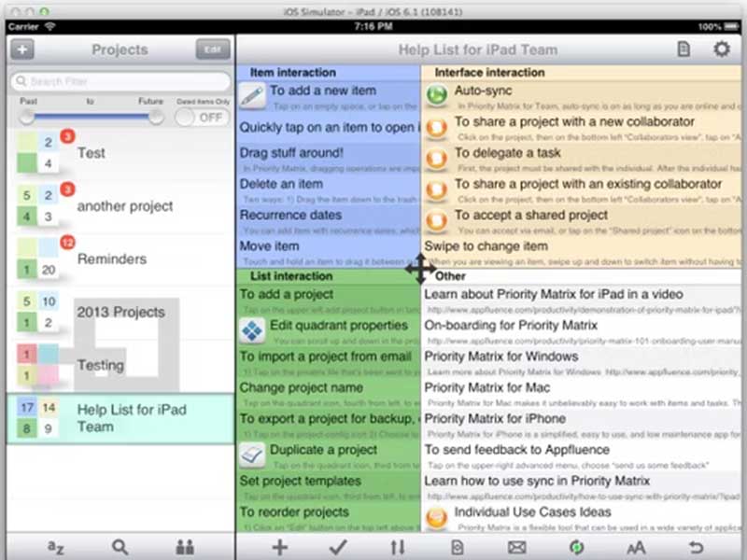This screenshot has width=747, height=560.
Task: Open Swipe to change item entry
Action: pos(581,252)
